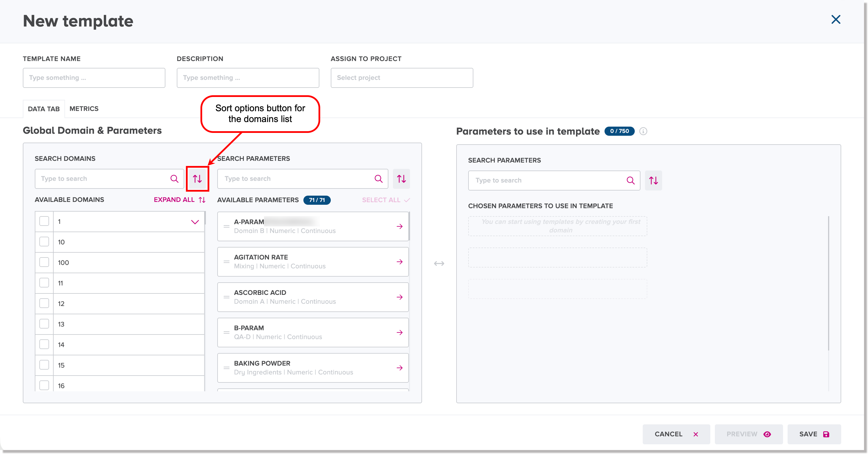Open the Assign to Project dropdown
868x454 pixels.
[x=402, y=78]
